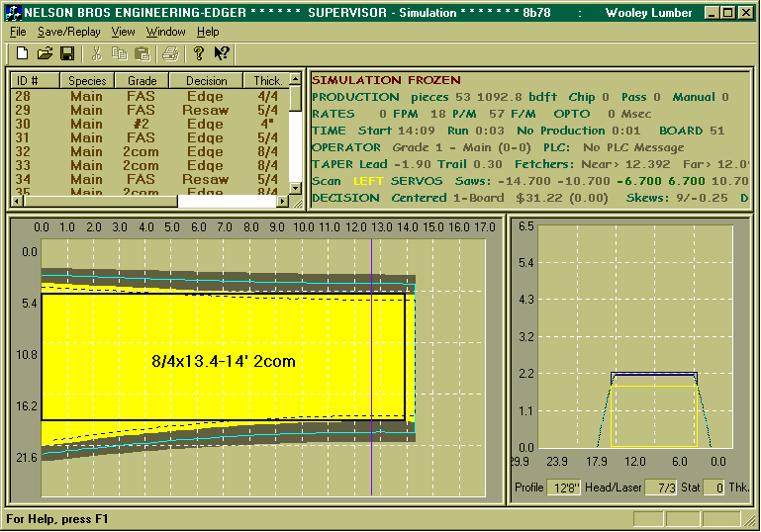Click the Profile value field showing 12'8"

565,488
